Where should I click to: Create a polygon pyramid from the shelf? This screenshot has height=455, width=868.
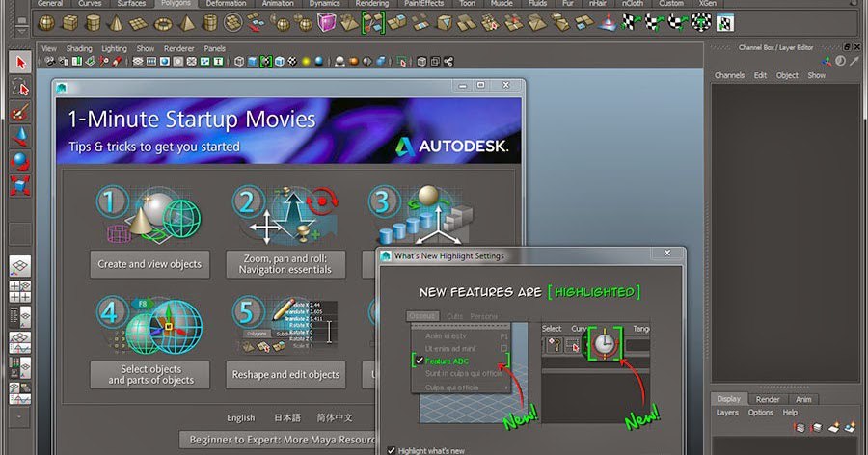pyautogui.click(x=187, y=23)
